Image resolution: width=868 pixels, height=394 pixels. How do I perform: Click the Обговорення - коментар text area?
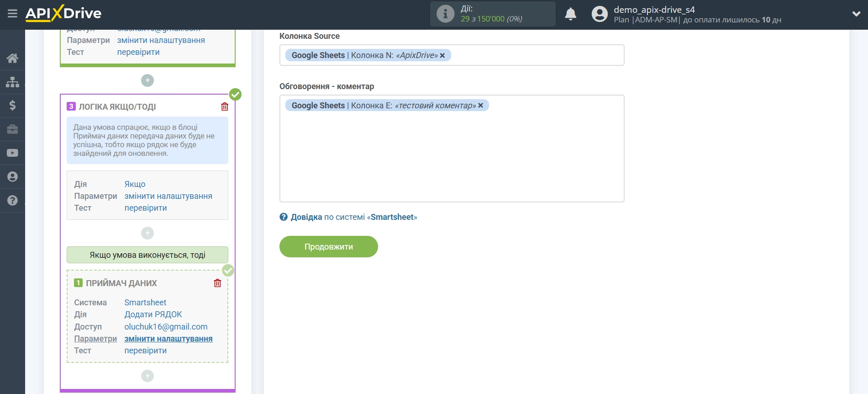point(452,149)
